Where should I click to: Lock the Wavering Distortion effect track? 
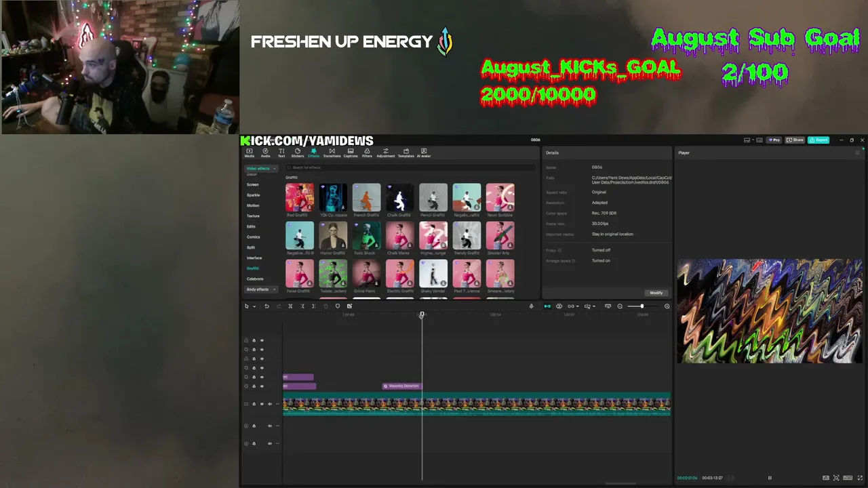point(254,386)
